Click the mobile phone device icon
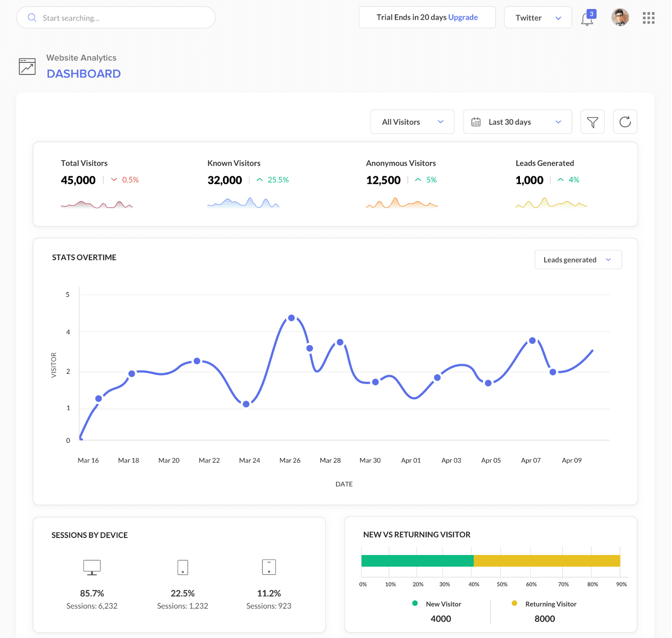 183,567
